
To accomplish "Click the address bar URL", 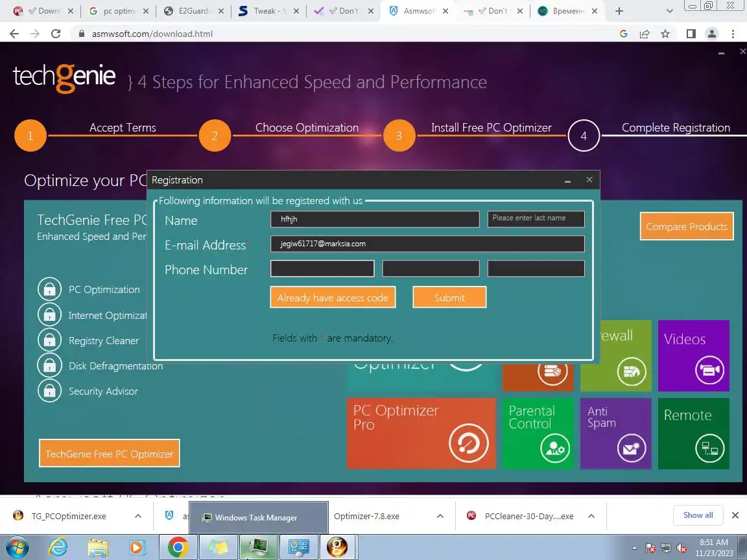I will 152,34.
